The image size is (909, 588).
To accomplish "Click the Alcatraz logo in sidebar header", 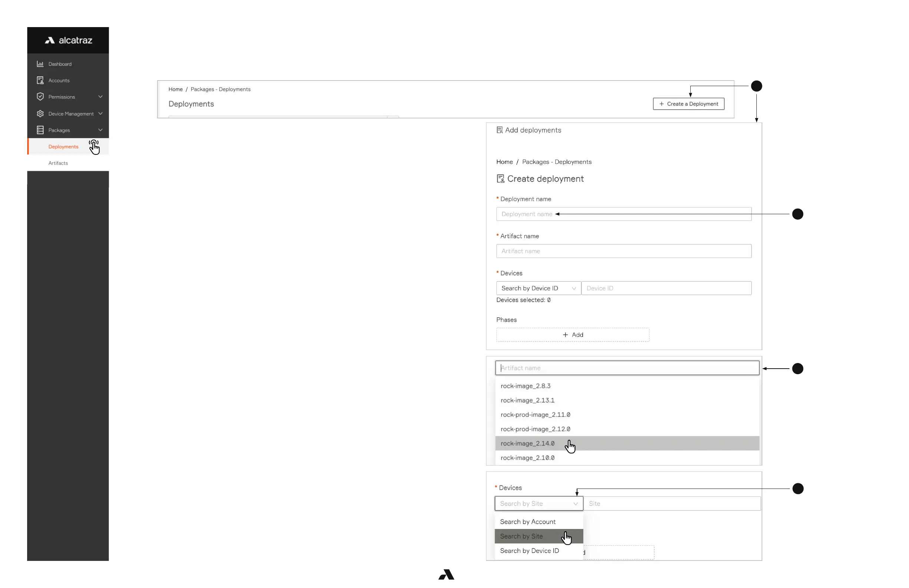I will pyautogui.click(x=68, y=40).
